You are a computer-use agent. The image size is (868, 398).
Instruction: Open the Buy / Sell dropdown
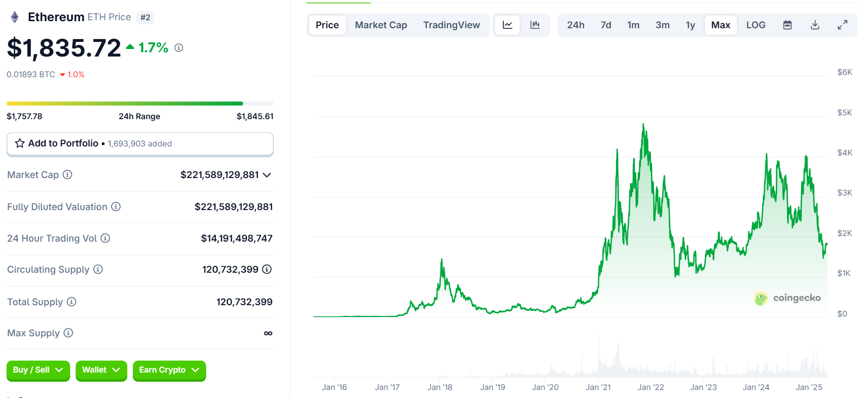click(x=38, y=370)
